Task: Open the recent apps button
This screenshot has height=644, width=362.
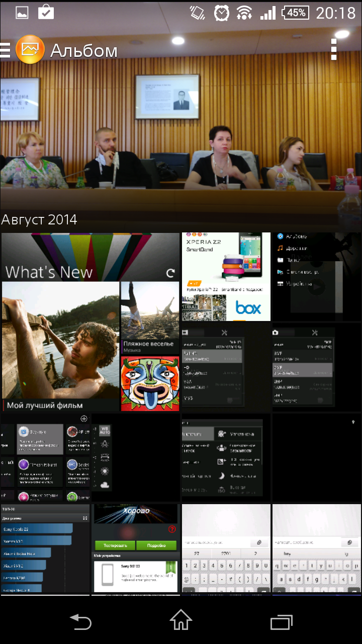Action: [281, 622]
